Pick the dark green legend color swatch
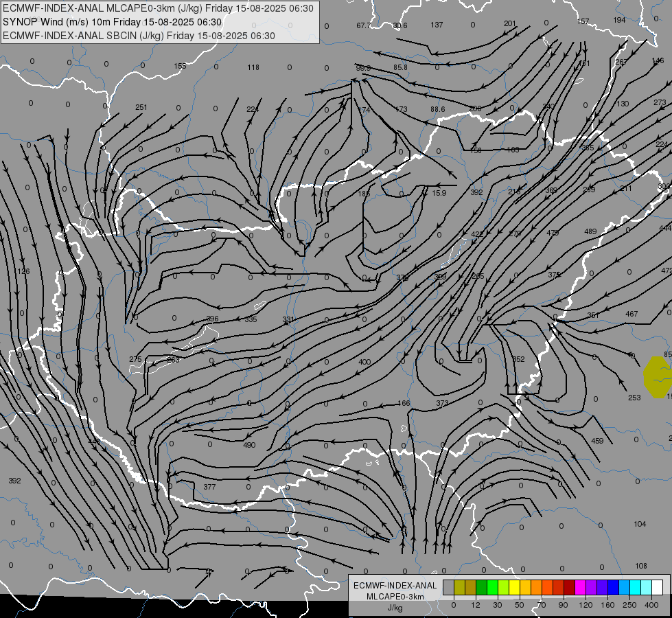This screenshot has height=618, width=672. 481,588
